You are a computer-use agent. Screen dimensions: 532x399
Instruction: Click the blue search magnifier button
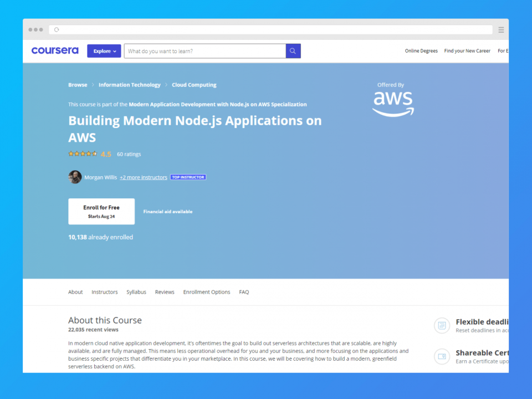pos(293,51)
